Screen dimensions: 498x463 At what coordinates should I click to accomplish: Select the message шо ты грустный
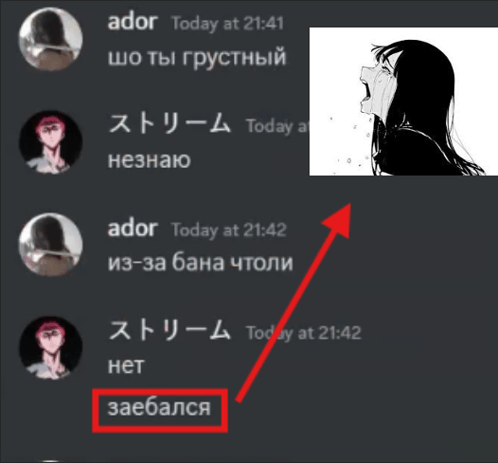click(197, 57)
